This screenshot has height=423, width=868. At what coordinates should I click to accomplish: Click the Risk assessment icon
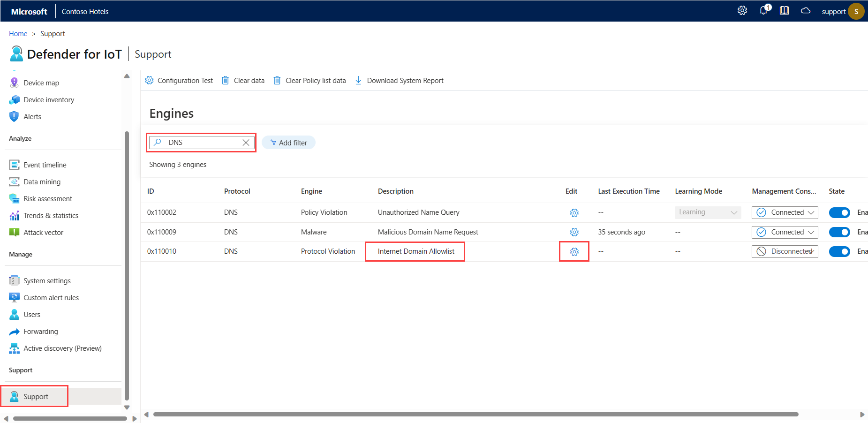[x=14, y=198]
